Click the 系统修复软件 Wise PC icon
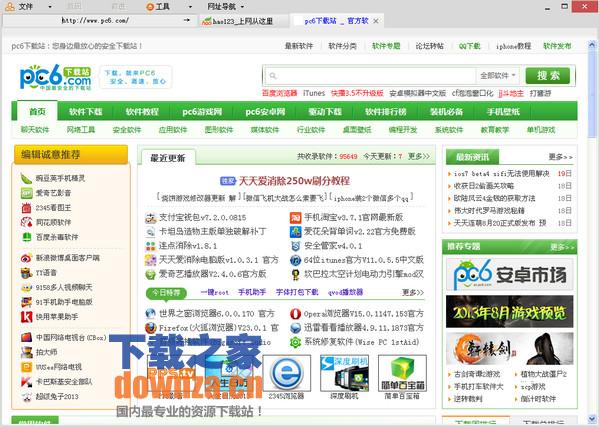 click(295, 342)
